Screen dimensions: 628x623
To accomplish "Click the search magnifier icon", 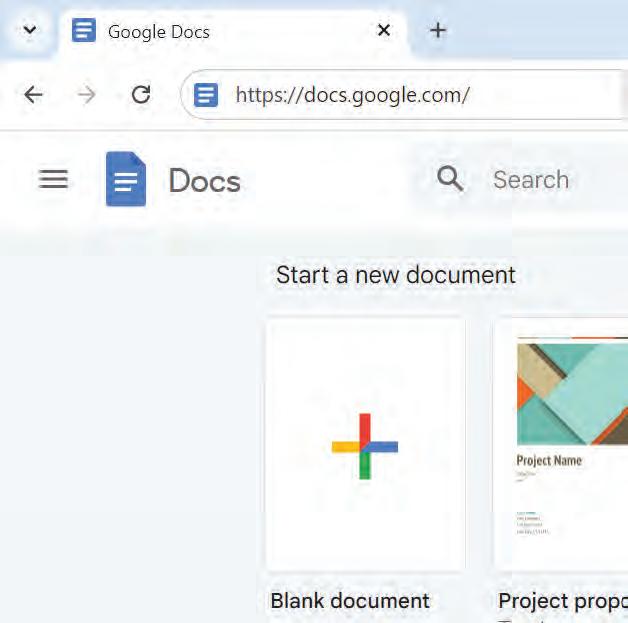I will click(450, 179).
